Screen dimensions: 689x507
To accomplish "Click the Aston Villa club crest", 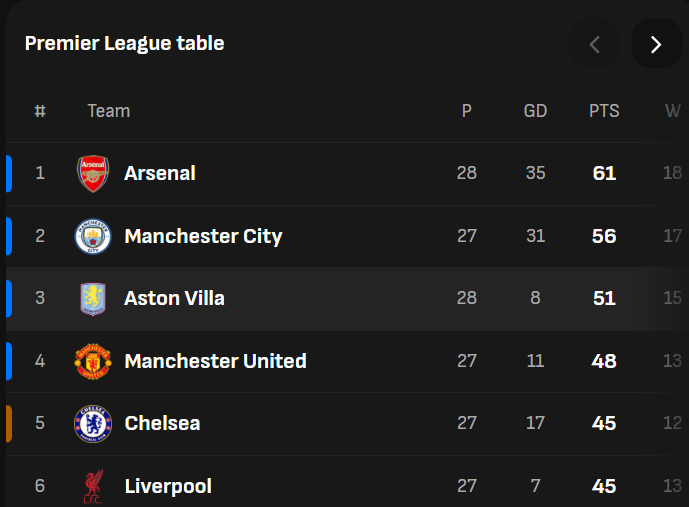I will point(93,299).
